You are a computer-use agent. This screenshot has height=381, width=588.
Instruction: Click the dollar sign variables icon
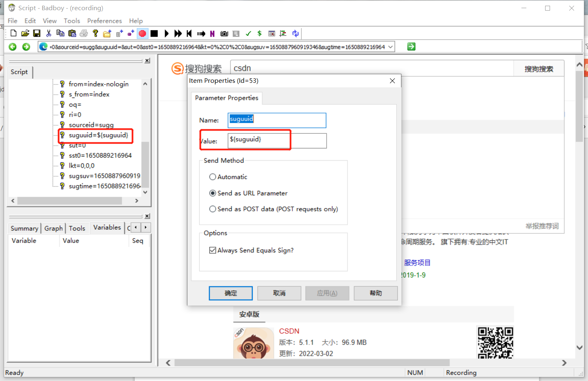coord(259,33)
